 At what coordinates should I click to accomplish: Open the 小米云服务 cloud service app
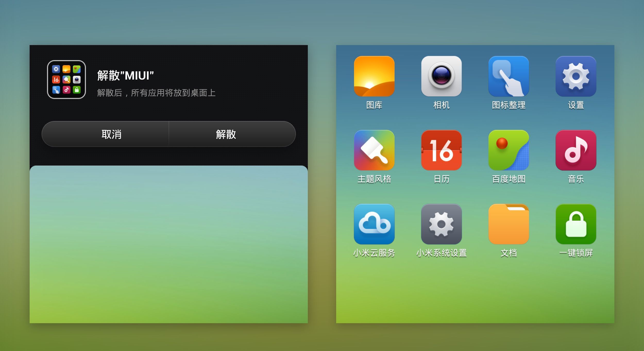[x=374, y=224]
